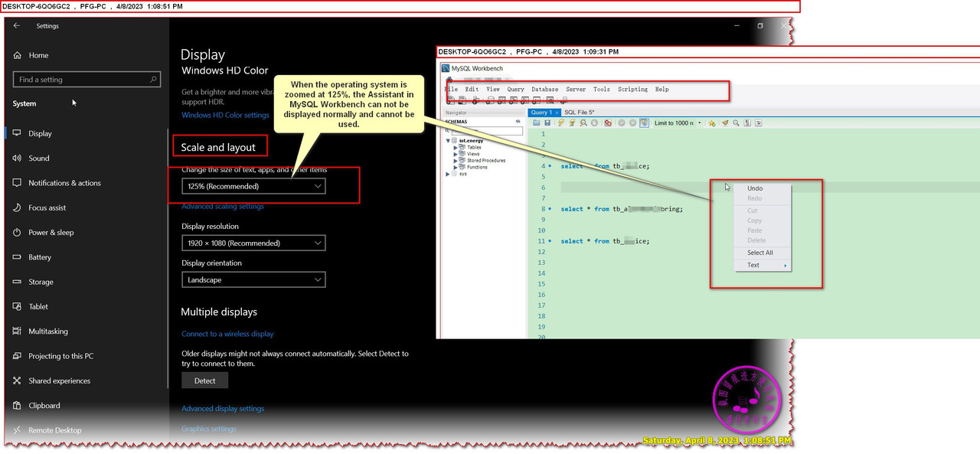
Task: Select Display in Settings sidebar
Action: [x=40, y=133]
